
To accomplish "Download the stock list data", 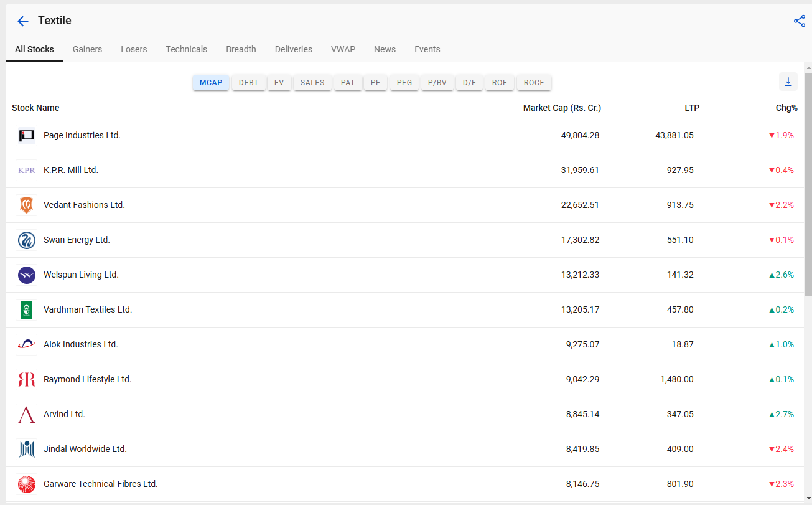I will click(x=788, y=82).
